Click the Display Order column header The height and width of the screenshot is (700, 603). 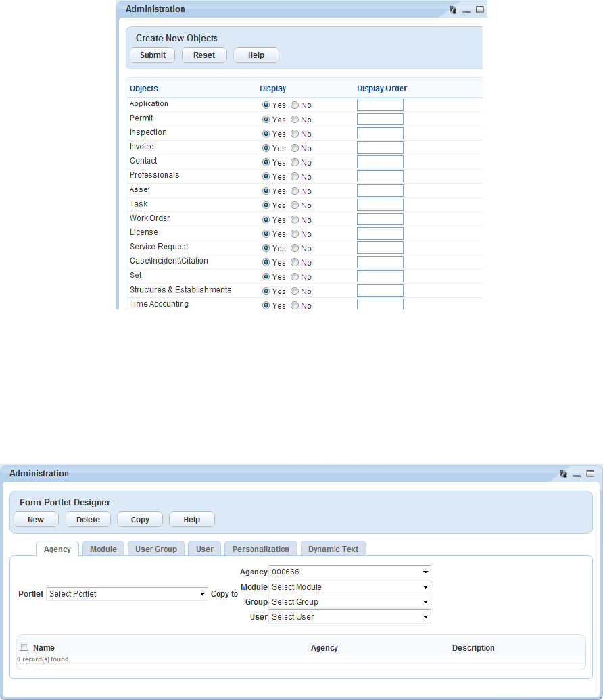(382, 89)
